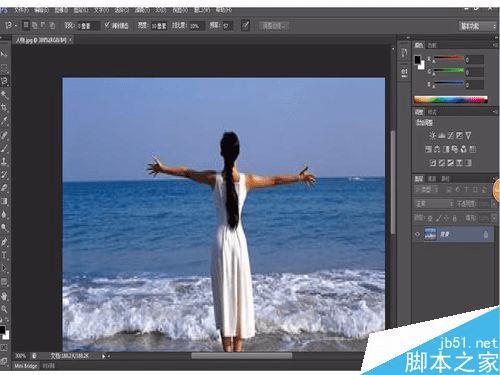Screen dimensions: 500x375
Task: Select the Lasso tool in the toolbox
Action: pyautogui.click(x=4, y=81)
